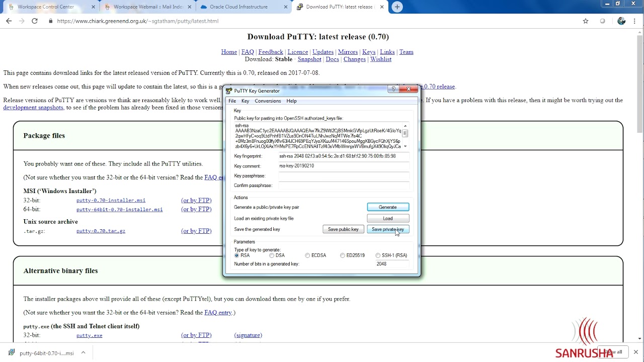Open the new tab plus button

397,7
